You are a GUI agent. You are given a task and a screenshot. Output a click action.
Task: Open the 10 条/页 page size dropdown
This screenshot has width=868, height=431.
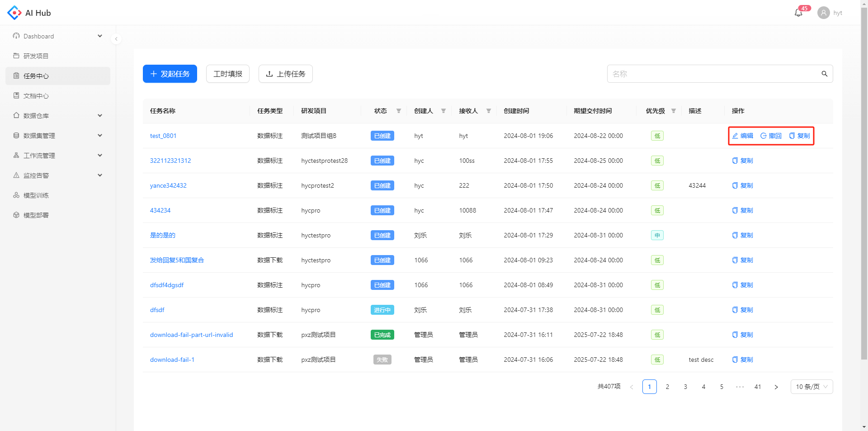pyautogui.click(x=811, y=387)
